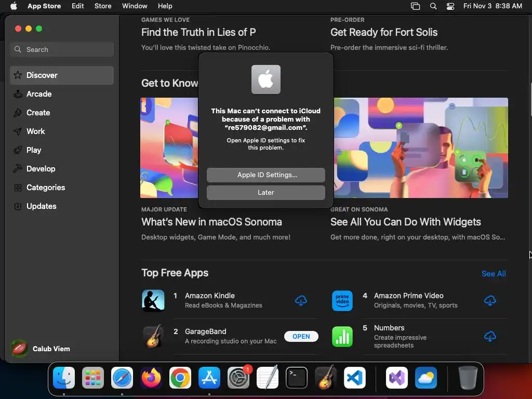The width and height of the screenshot is (532, 399).
Task: Open the Numbers app icon
Action: click(x=342, y=337)
